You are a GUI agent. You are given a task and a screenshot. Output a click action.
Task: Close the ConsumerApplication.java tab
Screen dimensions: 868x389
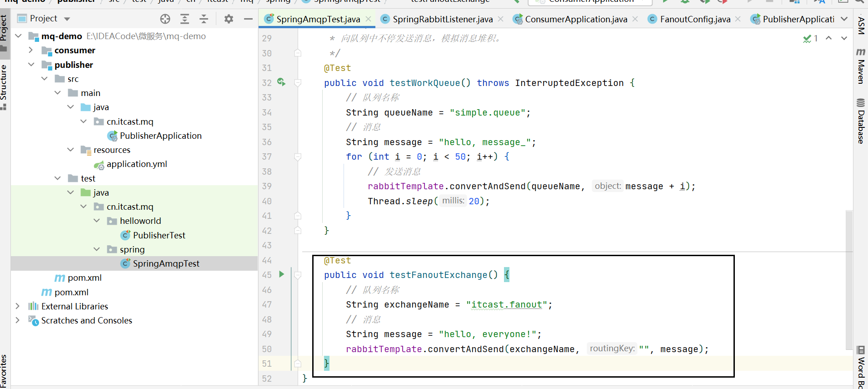point(635,19)
